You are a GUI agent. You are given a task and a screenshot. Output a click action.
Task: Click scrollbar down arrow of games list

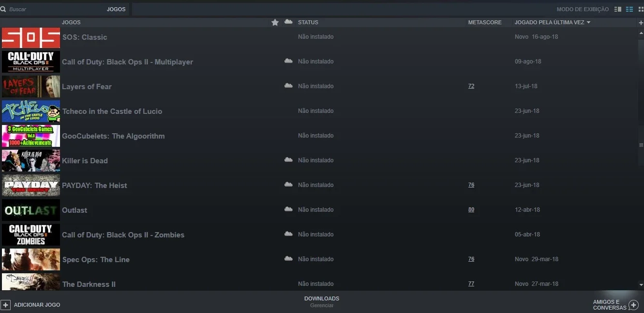[x=641, y=285]
